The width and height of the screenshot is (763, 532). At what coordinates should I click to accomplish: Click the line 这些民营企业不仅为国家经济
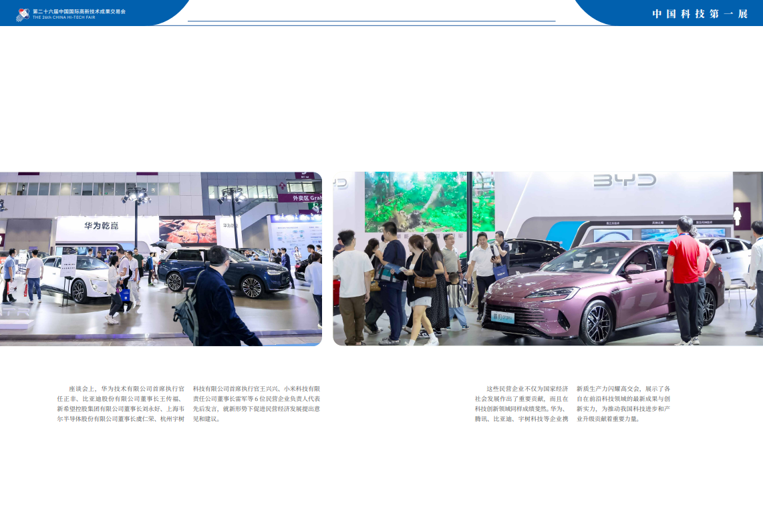(x=527, y=389)
